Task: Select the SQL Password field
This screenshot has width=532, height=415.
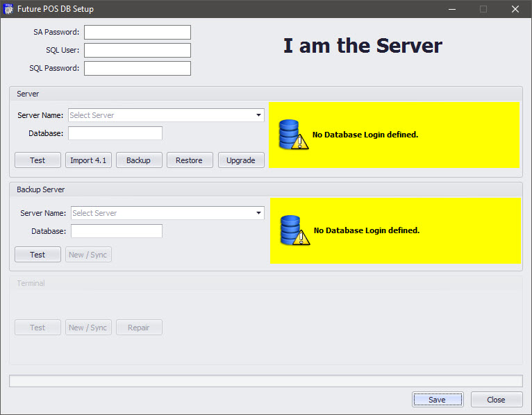Action: (137, 68)
